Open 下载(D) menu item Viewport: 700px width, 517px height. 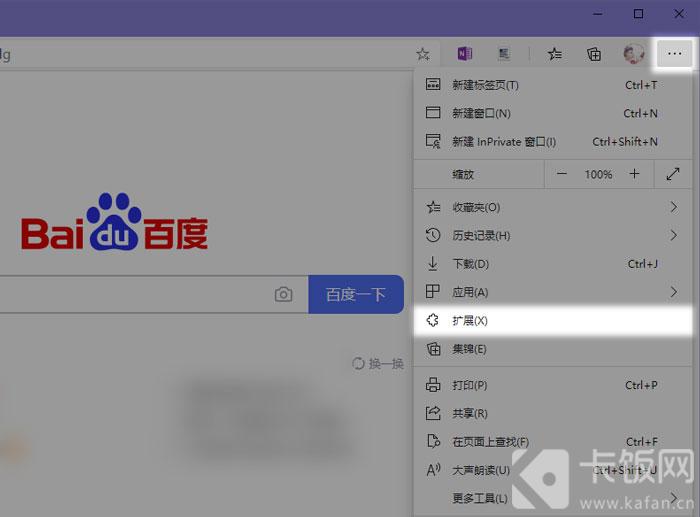552,264
